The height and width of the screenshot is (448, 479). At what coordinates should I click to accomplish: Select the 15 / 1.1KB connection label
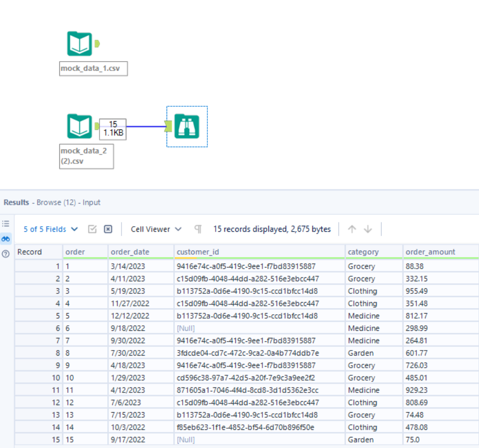pyautogui.click(x=113, y=128)
